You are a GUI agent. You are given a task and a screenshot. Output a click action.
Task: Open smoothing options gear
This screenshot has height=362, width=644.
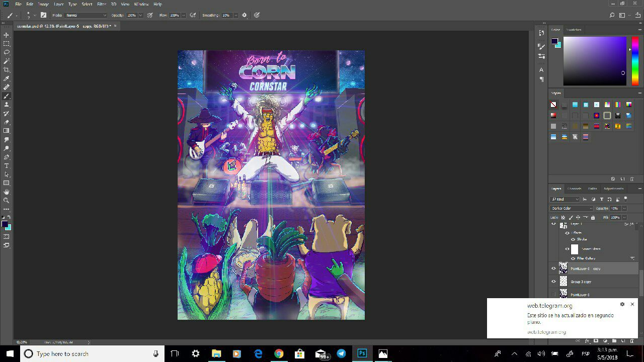[x=245, y=15]
